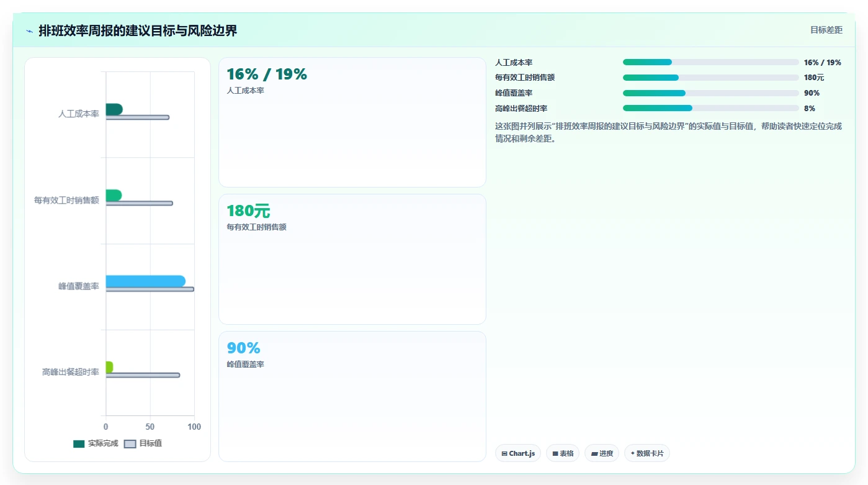Click the chart axis label 峰值覆盖率
Image resolution: width=868 pixels, height=485 pixels.
point(79,286)
